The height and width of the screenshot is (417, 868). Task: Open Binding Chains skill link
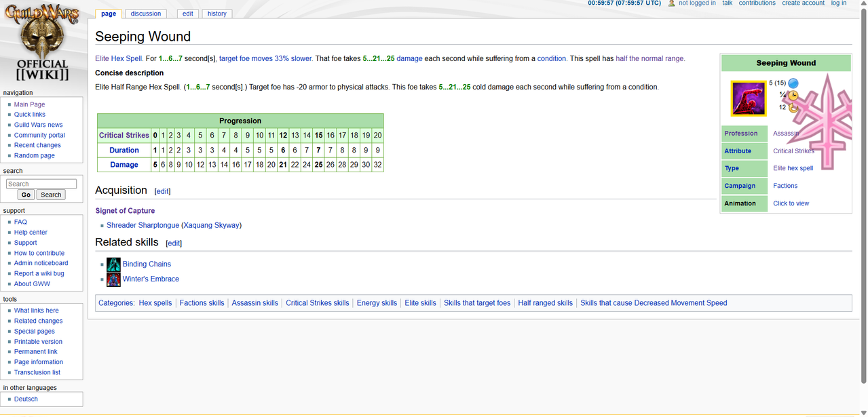147,264
